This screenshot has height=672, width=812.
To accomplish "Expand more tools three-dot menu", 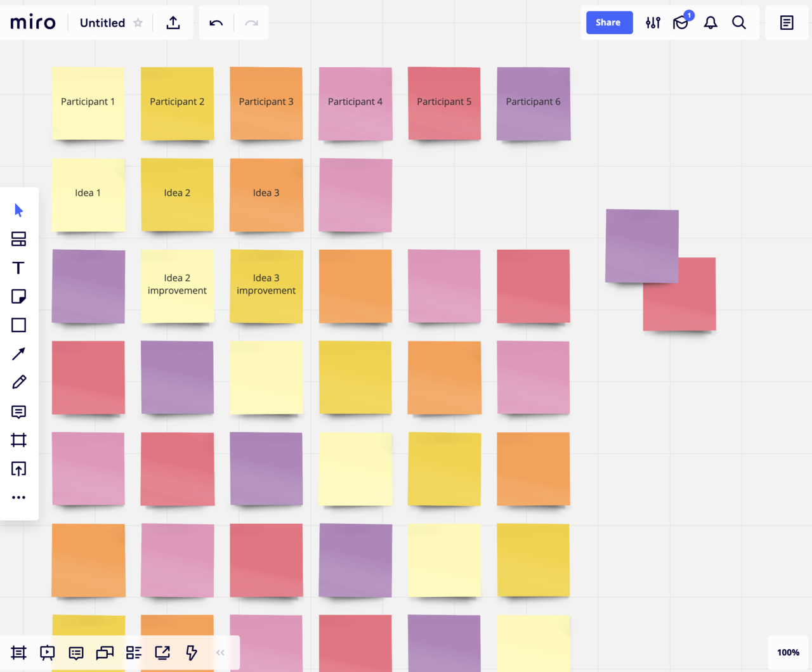I will coord(19,498).
